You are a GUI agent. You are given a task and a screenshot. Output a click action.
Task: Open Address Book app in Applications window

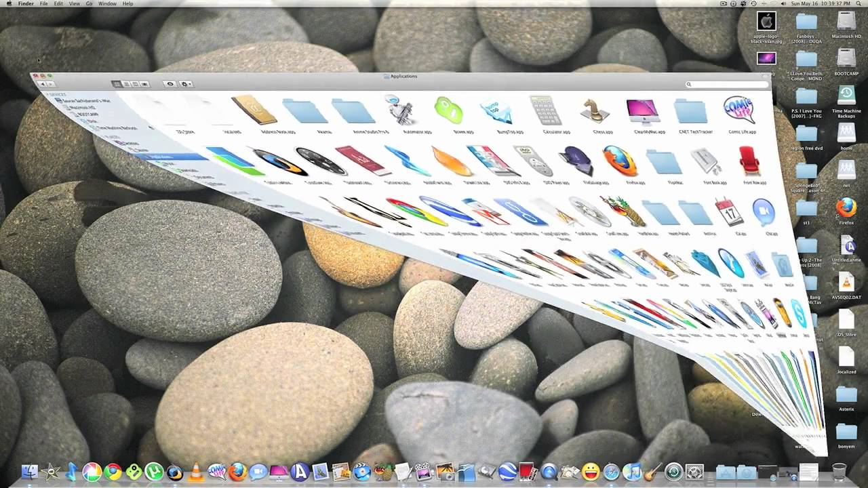pyautogui.click(x=254, y=110)
